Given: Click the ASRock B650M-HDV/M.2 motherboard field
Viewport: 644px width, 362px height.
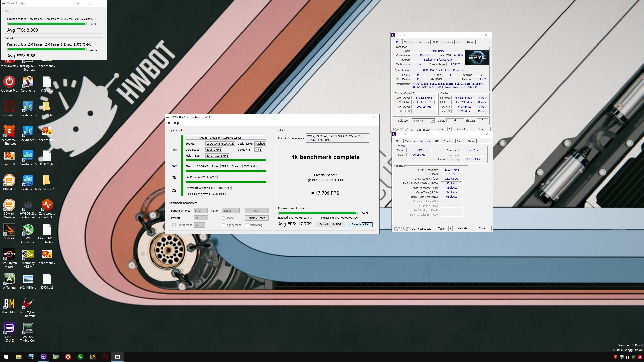Looking at the screenshot, I should click(x=202, y=177).
